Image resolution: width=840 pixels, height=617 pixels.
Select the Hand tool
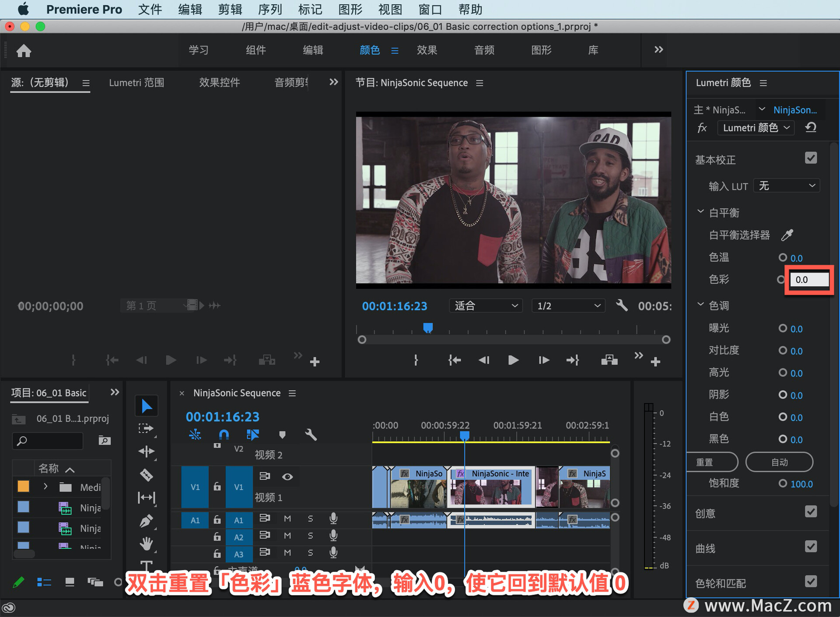tap(146, 544)
